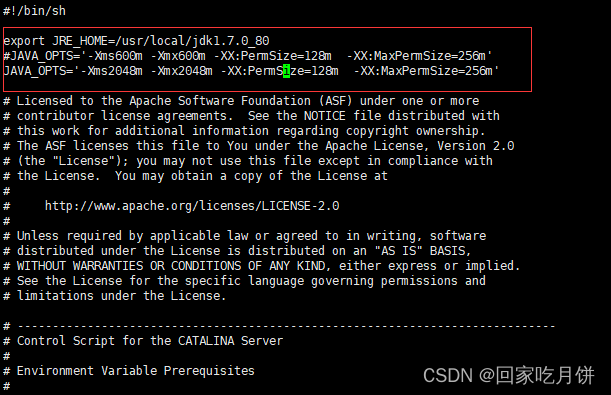Click the word CATALINA

206,341
